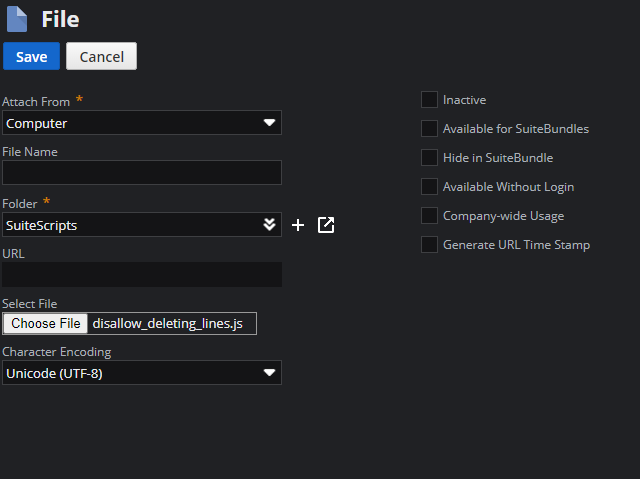Image resolution: width=640 pixels, height=479 pixels.
Task: Open the folder record in new window icon
Action: [x=326, y=225]
